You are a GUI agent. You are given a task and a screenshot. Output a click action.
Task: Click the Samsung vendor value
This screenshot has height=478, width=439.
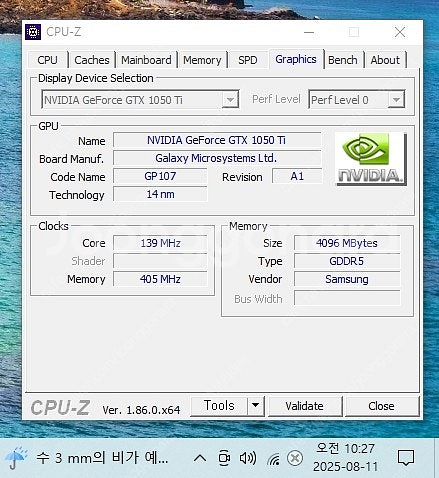(x=347, y=279)
